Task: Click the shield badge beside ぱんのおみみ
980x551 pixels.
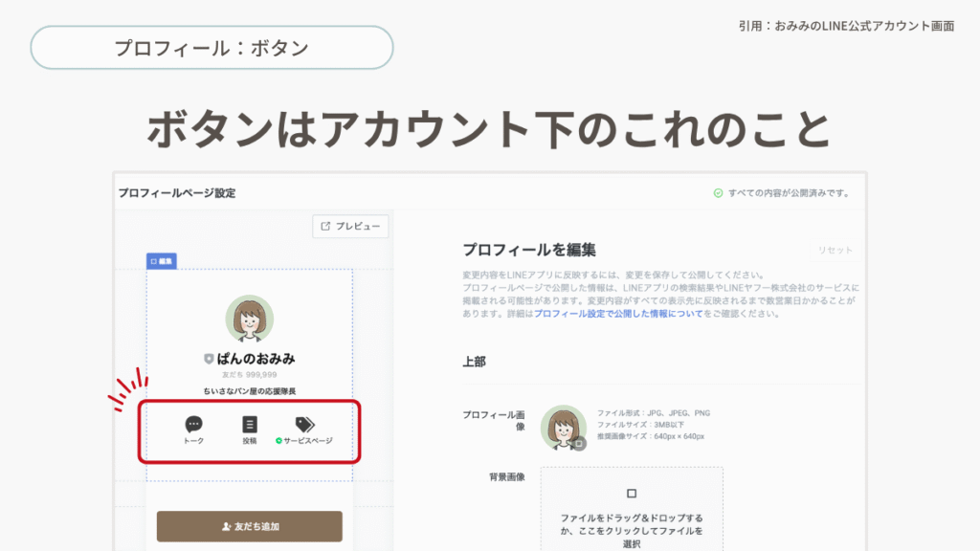Action: pyautogui.click(x=209, y=359)
